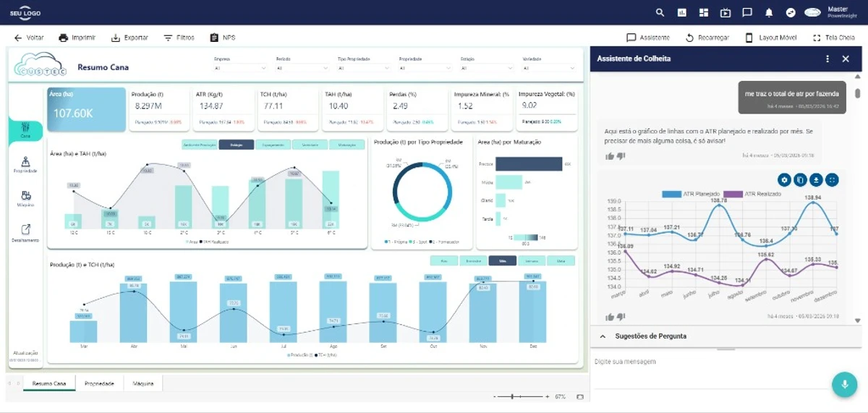The image size is (868, 413).
Task: Open the Propriedade sidebar navigation item
Action: [x=25, y=165]
